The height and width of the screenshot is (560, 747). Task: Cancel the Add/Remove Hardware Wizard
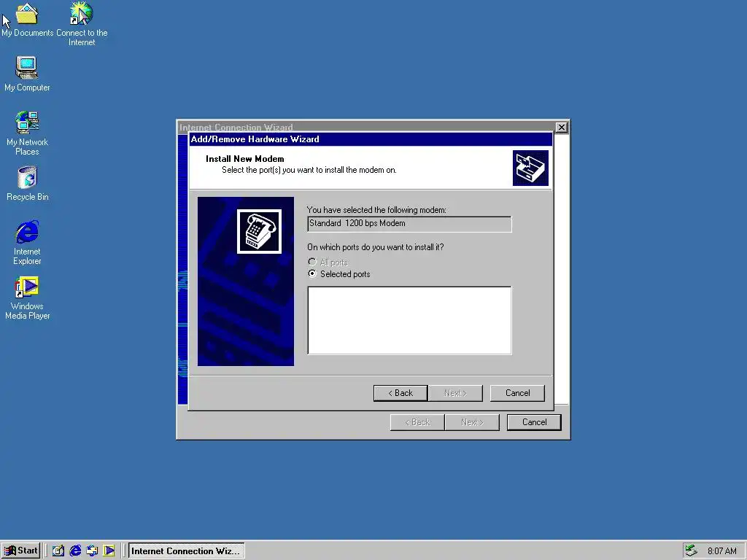(x=517, y=393)
